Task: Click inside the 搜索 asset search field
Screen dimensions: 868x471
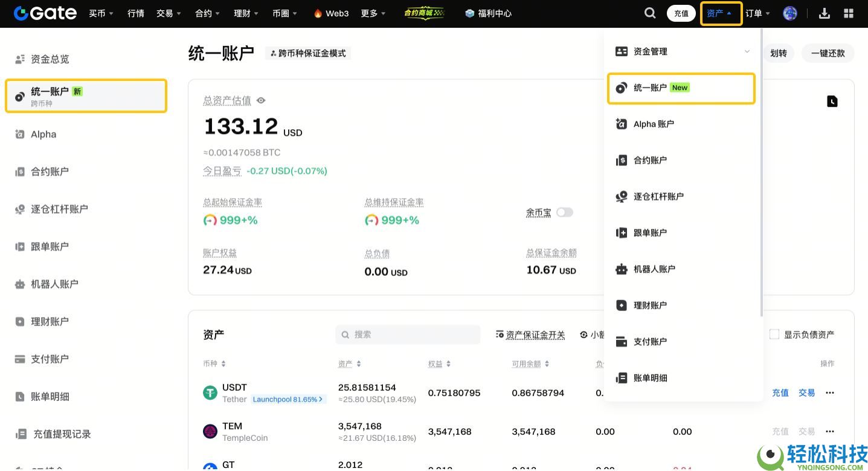Action: pos(408,334)
